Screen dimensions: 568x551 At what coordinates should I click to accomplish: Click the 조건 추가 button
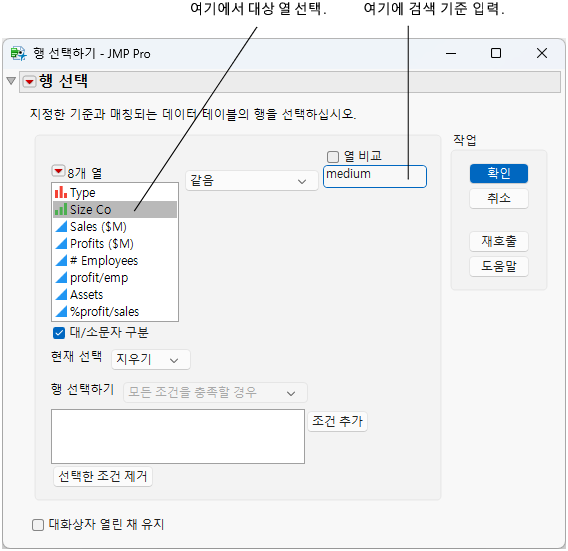pyautogui.click(x=337, y=421)
